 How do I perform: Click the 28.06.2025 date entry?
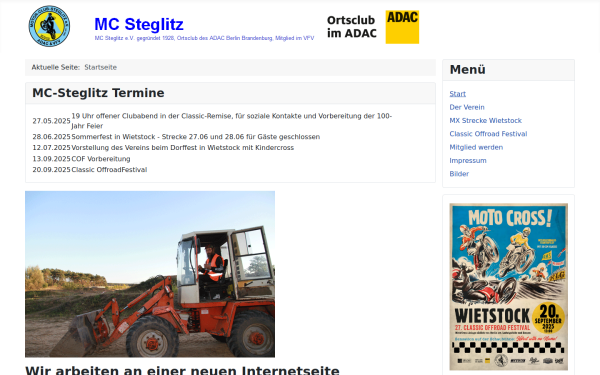click(51, 137)
